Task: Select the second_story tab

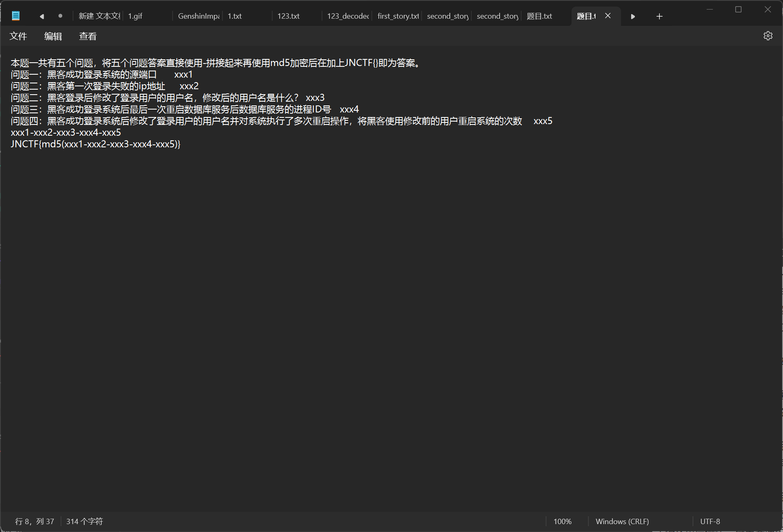Action: [447, 16]
